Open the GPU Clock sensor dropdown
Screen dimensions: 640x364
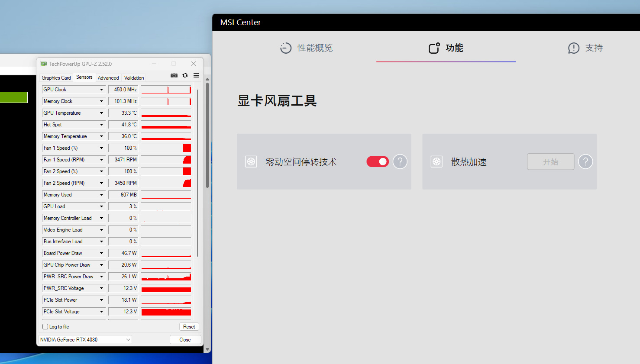point(101,90)
